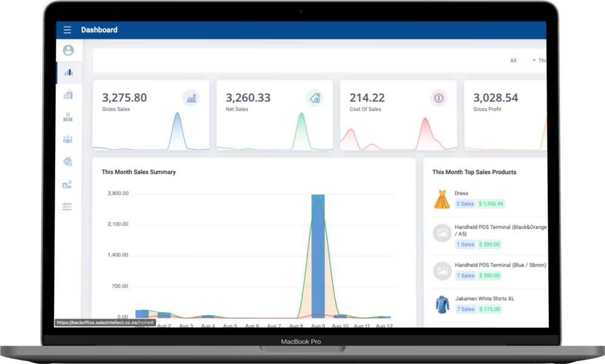Select the Dress product thumbnail
The height and width of the screenshot is (364, 605).
pos(442,199)
